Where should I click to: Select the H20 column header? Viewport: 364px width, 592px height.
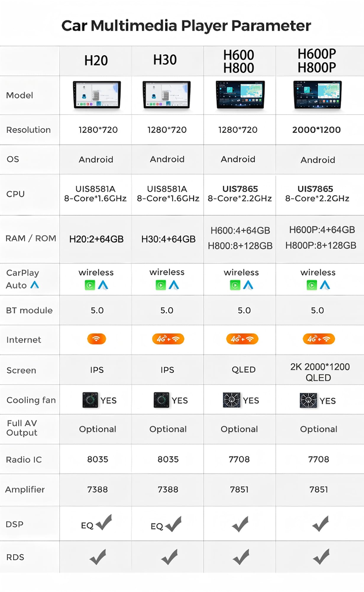coord(96,61)
